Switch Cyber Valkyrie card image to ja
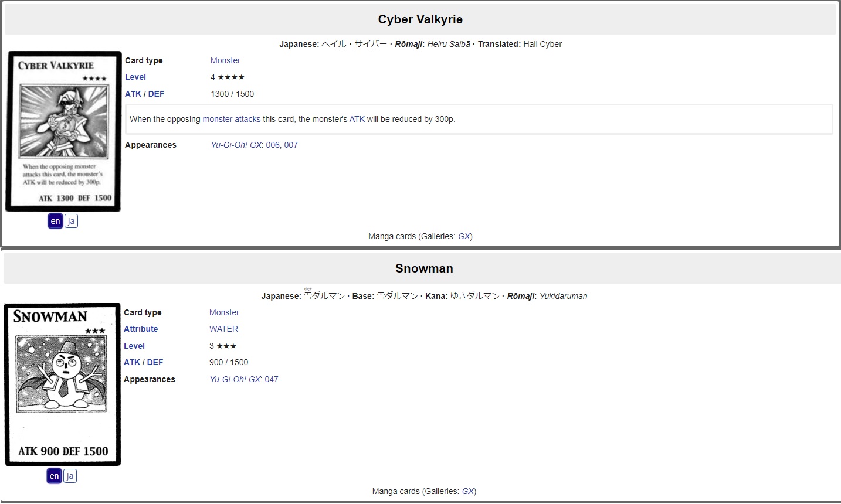The height and width of the screenshot is (504, 841). click(x=71, y=221)
